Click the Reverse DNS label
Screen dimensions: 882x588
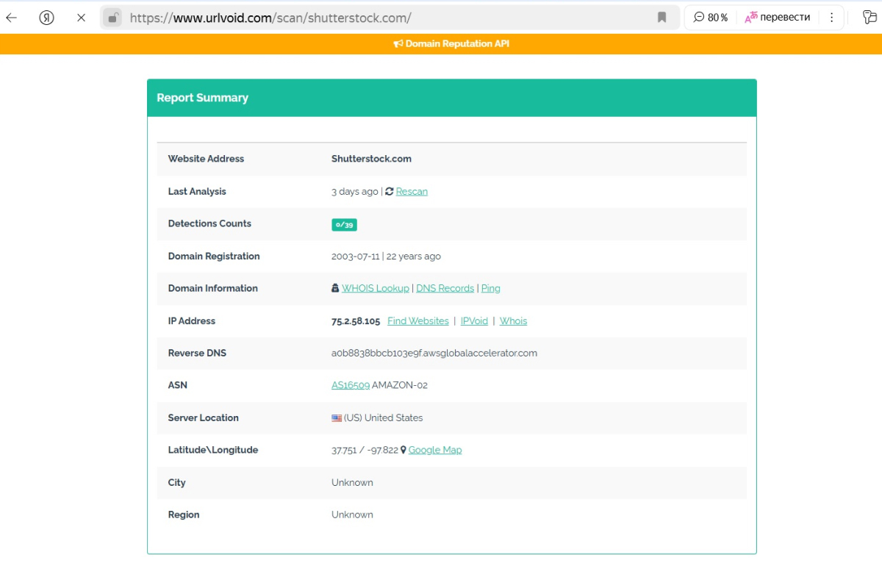pyautogui.click(x=197, y=354)
